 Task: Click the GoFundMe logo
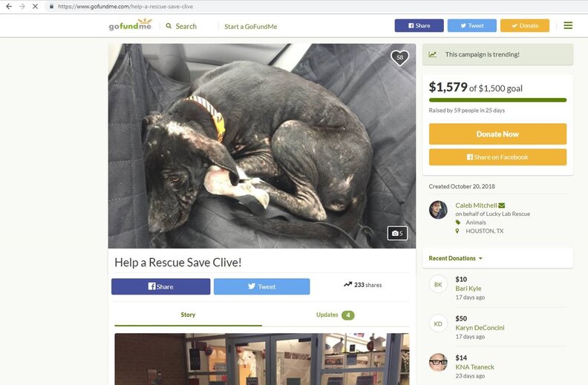pyautogui.click(x=130, y=24)
